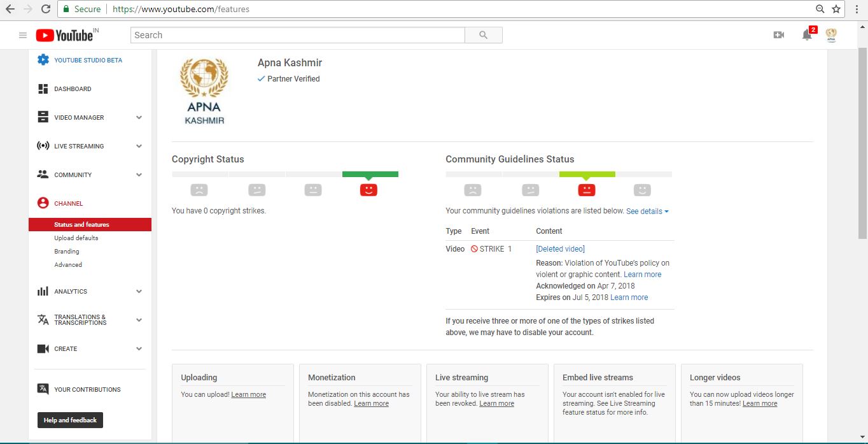The image size is (868, 444).
Task: Click Learn more about violent content policy
Action: [x=642, y=275]
